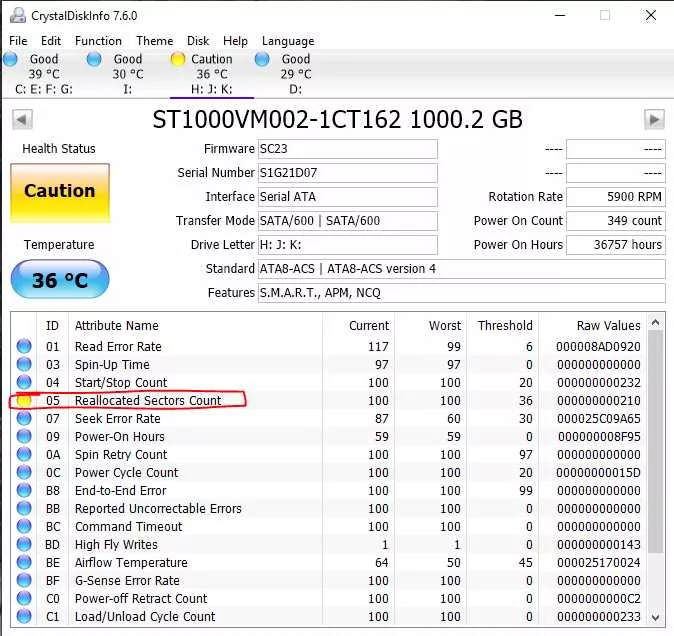This screenshot has width=674, height=636.
Task: Click the CrystalDiskInfo app icon in title bar
Action: click(18, 15)
